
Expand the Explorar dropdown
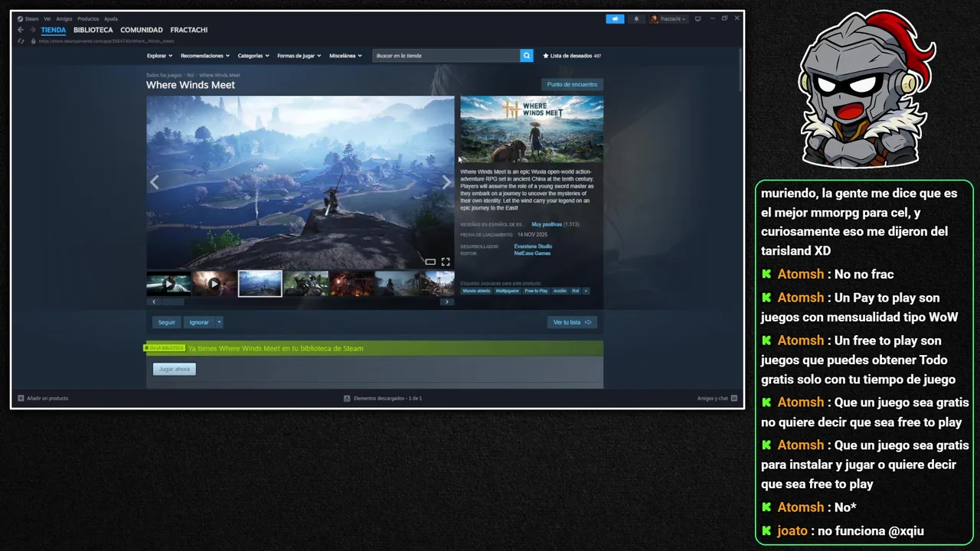[x=159, y=56]
